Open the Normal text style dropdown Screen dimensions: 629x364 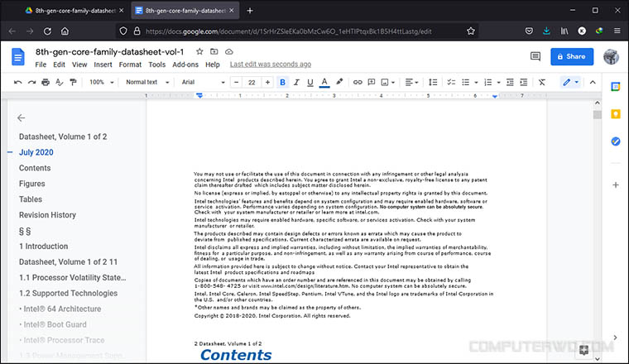[147, 82]
